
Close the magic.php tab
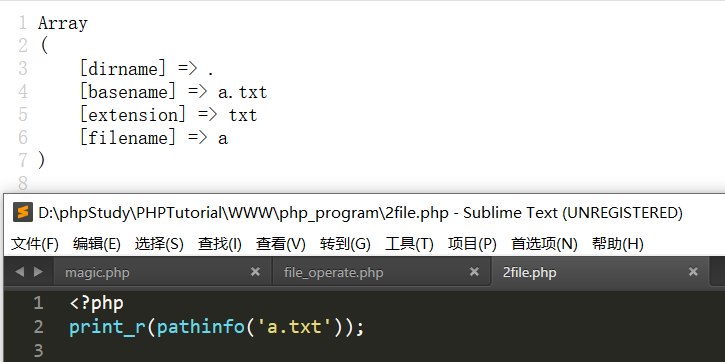point(255,272)
